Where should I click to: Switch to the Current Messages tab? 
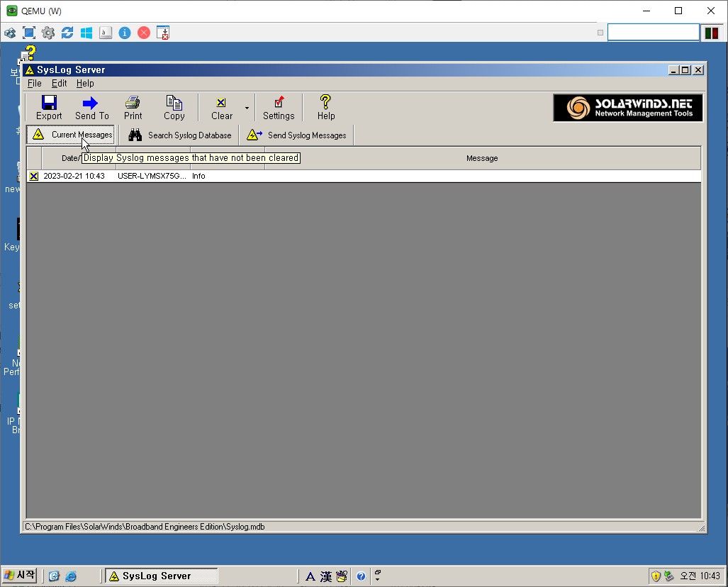pyautogui.click(x=71, y=135)
